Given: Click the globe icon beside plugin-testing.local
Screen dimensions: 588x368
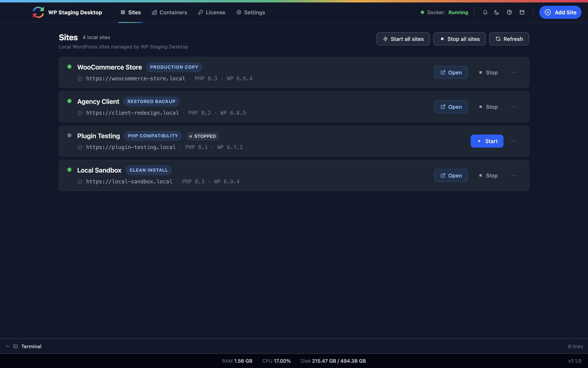Looking at the screenshot, I should (x=80, y=147).
